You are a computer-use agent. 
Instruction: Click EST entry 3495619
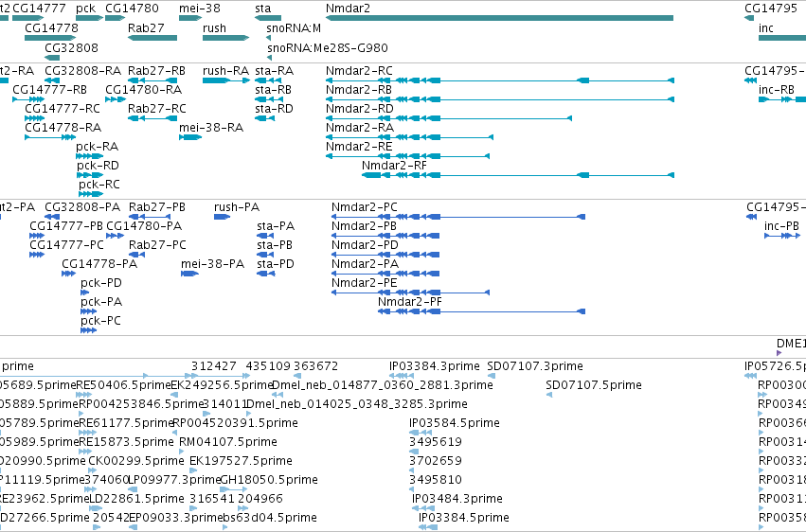pyautogui.click(x=436, y=442)
